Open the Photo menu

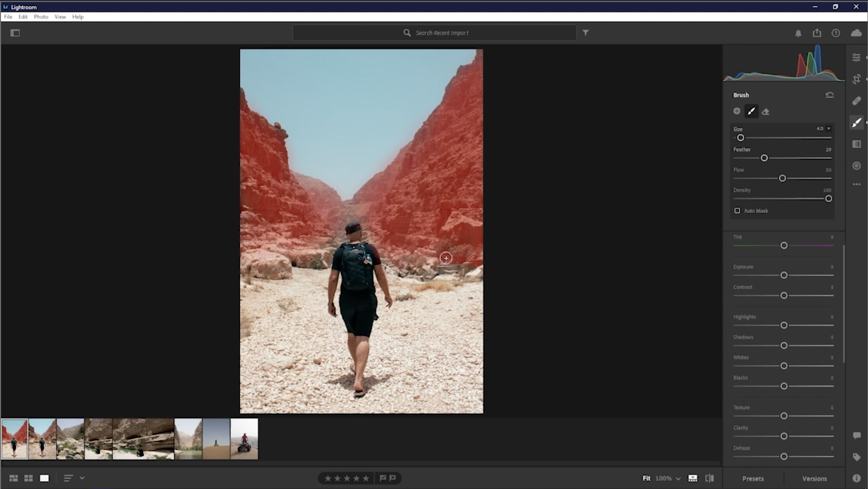tap(41, 16)
